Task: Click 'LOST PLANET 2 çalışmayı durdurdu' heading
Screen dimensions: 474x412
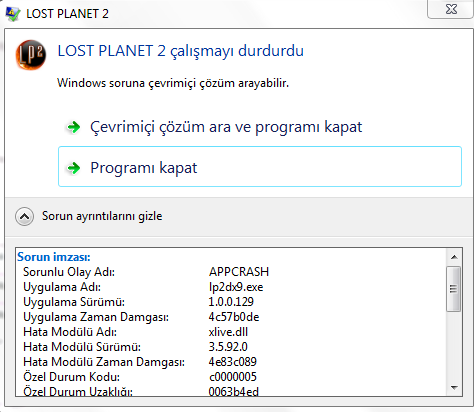Action: (181, 51)
